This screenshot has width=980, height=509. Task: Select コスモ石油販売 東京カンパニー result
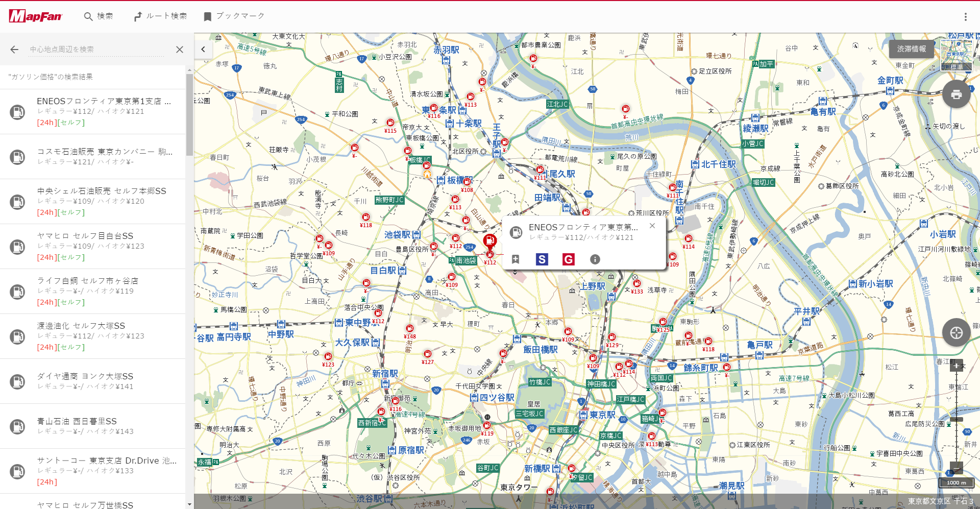[x=92, y=157]
